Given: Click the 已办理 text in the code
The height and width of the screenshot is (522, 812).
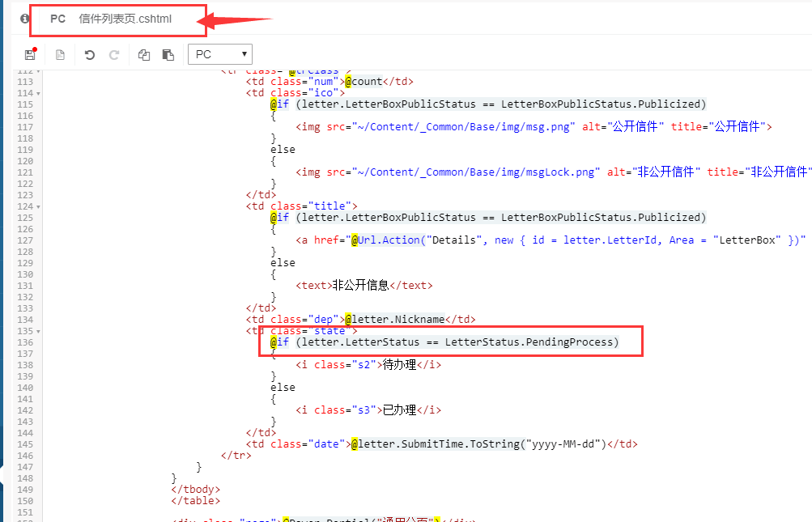Looking at the screenshot, I should 399,410.
